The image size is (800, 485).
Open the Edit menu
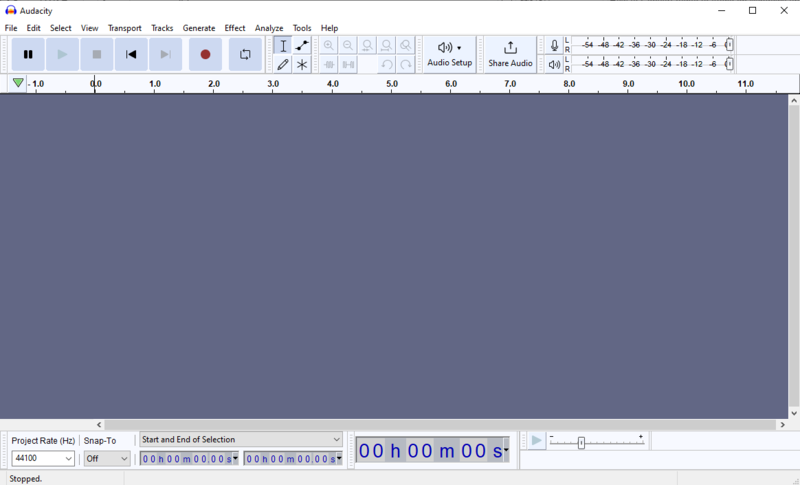tap(34, 28)
